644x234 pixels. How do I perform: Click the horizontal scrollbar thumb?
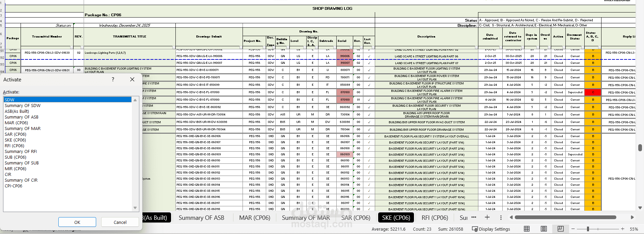coord(565,217)
